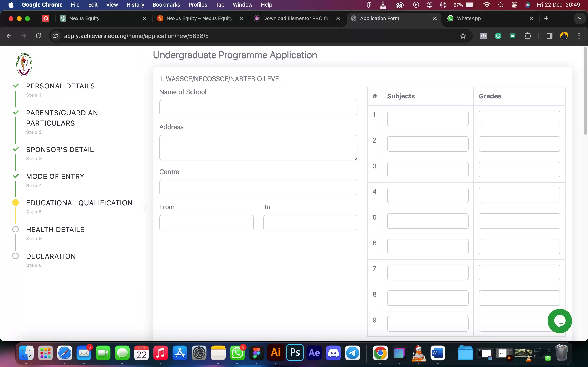
Task: Reload the application page
Action: pos(38,36)
